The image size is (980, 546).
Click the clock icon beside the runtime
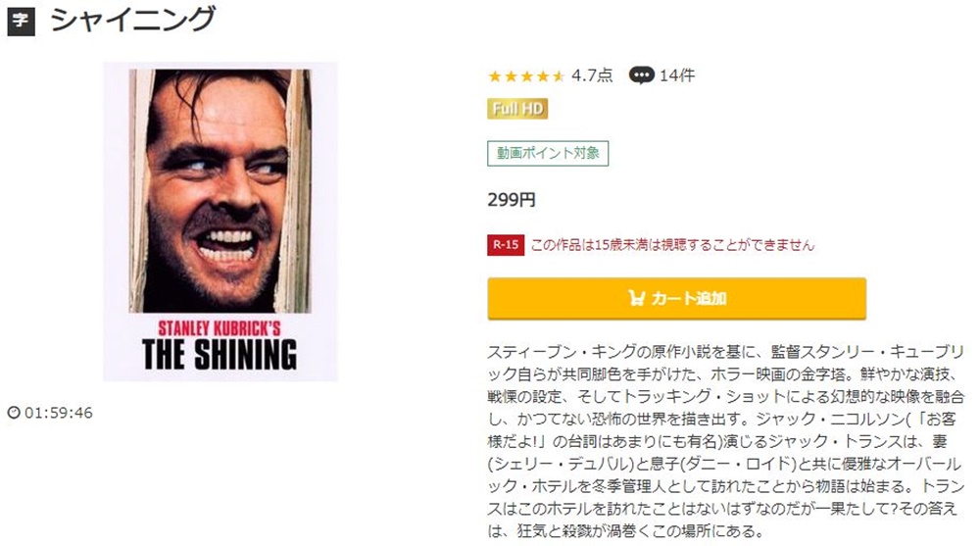tap(14, 413)
